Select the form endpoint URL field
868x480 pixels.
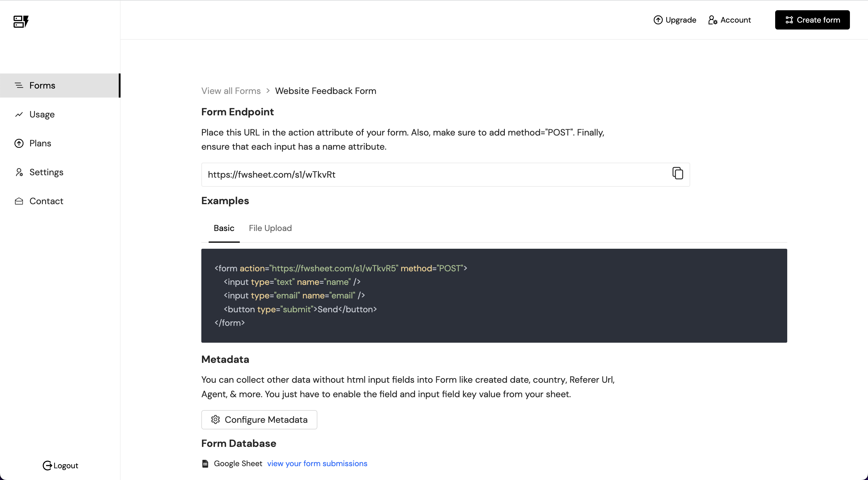pos(404,174)
